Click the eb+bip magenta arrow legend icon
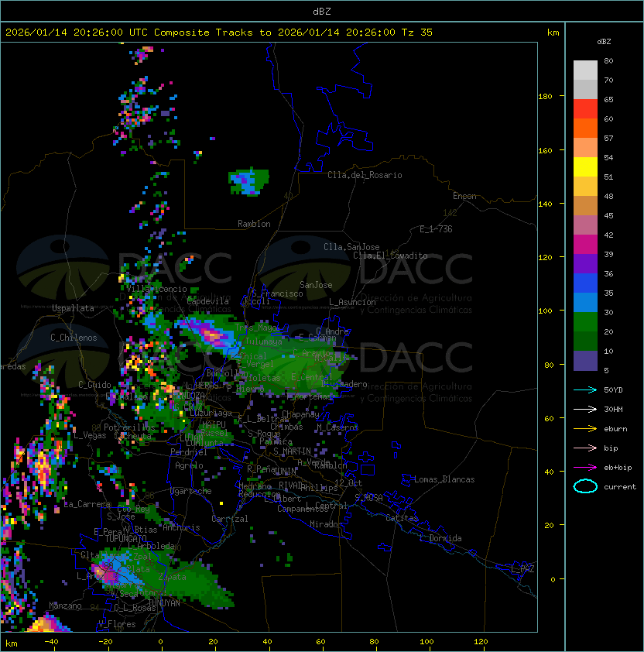The width and height of the screenshot is (644, 652). (x=585, y=468)
